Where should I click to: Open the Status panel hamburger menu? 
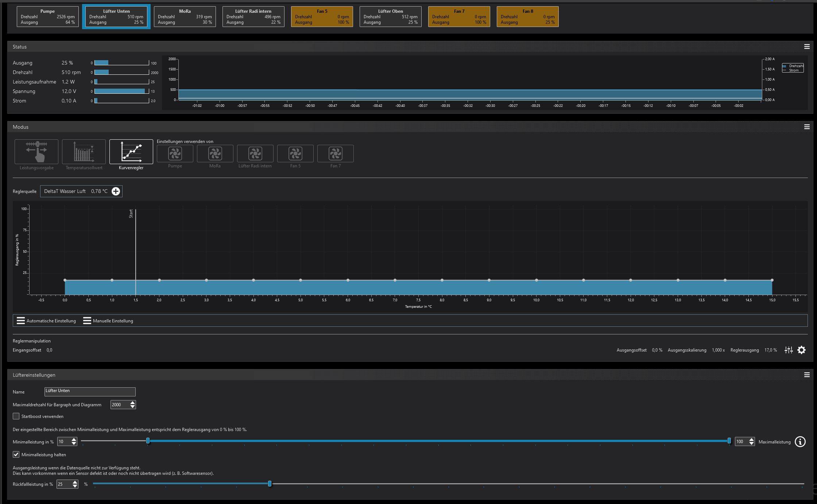pyautogui.click(x=807, y=47)
